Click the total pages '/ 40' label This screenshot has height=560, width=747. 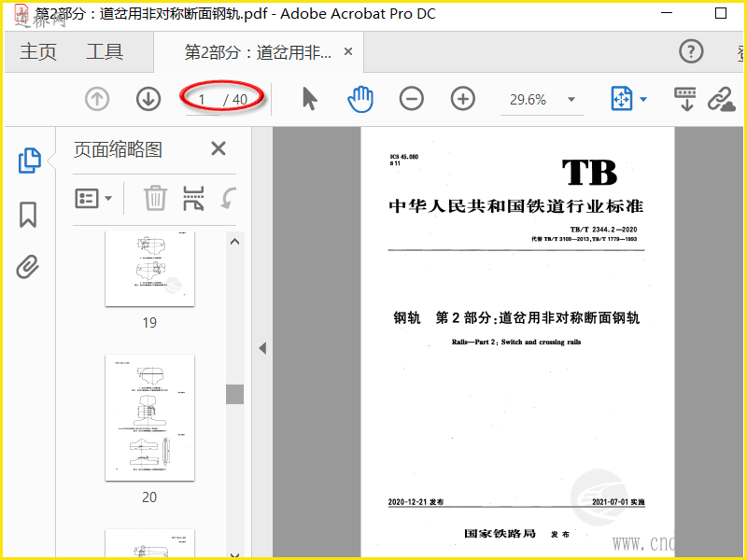click(236, 100)
